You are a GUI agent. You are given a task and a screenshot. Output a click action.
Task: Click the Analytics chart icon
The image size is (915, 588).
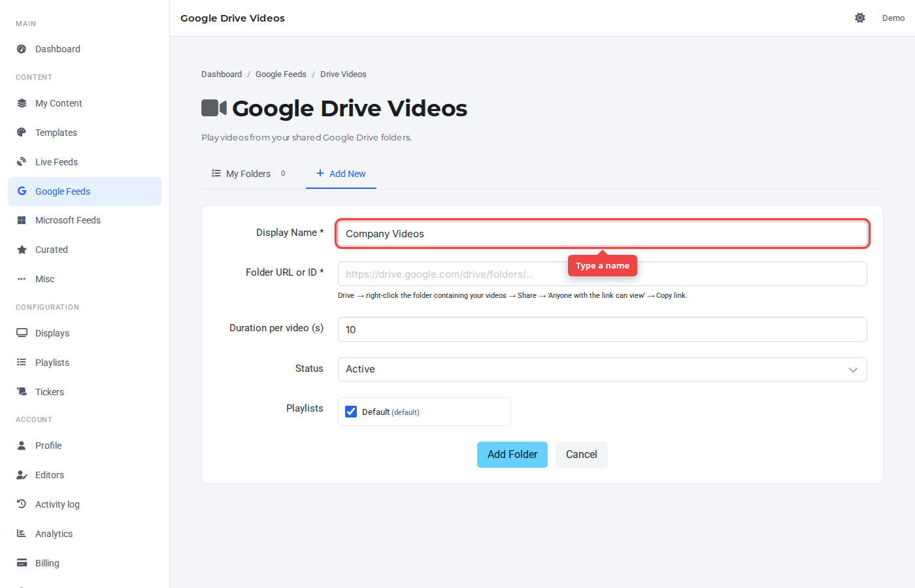22,534
